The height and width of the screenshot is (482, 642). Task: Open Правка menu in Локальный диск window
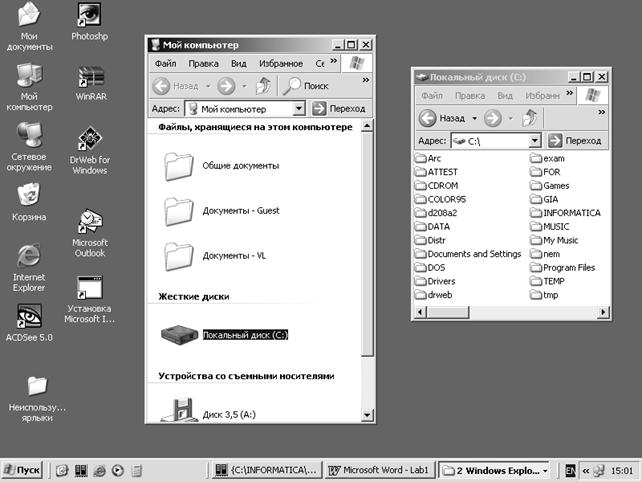point(469,96)
